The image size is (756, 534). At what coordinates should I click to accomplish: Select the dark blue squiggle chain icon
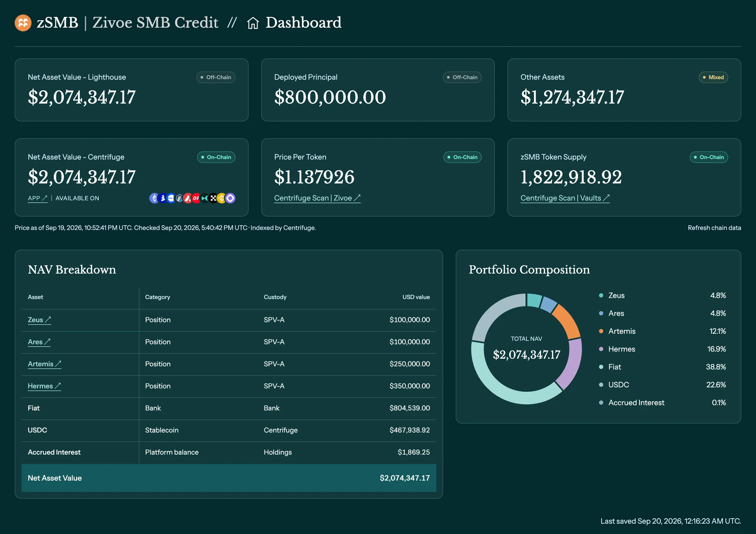pos(163,198)
